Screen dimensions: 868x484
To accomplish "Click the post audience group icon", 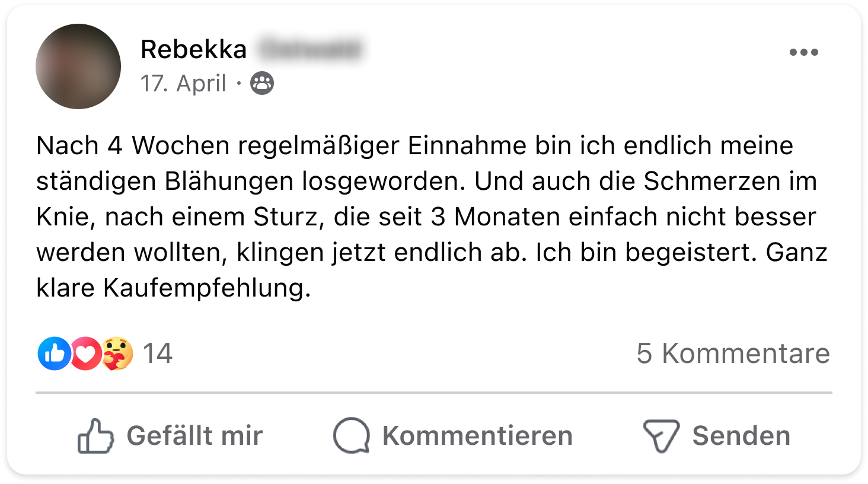I will tap(262, 83).
